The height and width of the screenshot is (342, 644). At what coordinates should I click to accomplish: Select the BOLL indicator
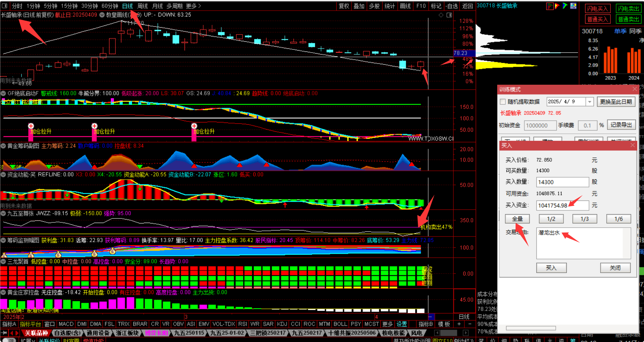coord(340,324)
